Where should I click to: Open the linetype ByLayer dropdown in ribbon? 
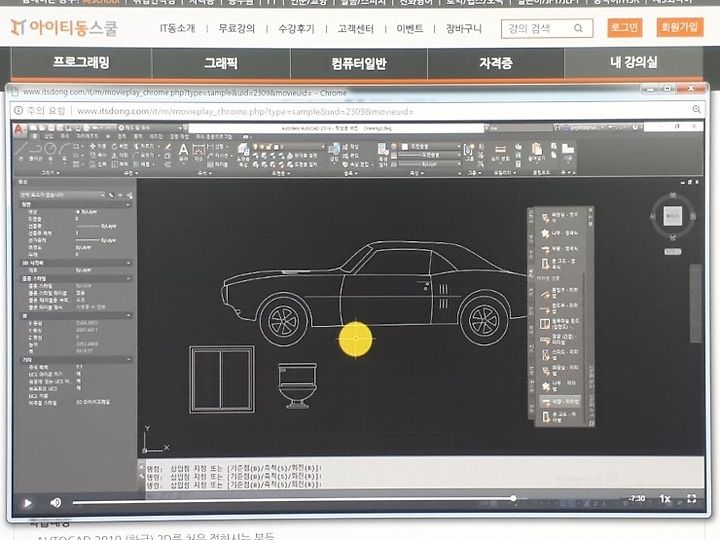429,163
